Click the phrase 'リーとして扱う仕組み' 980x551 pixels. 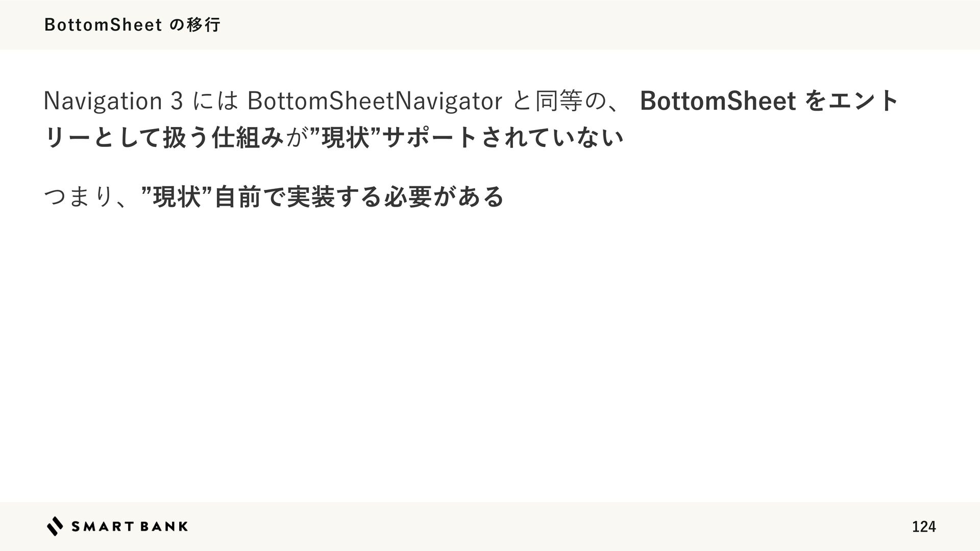(x=163, y=137)
